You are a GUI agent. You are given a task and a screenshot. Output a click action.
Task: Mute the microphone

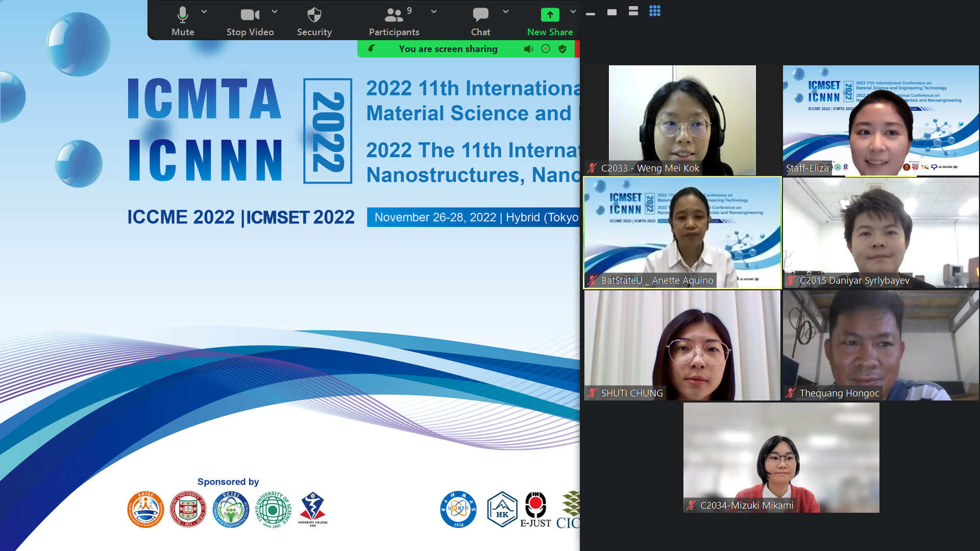coord(183,21)
